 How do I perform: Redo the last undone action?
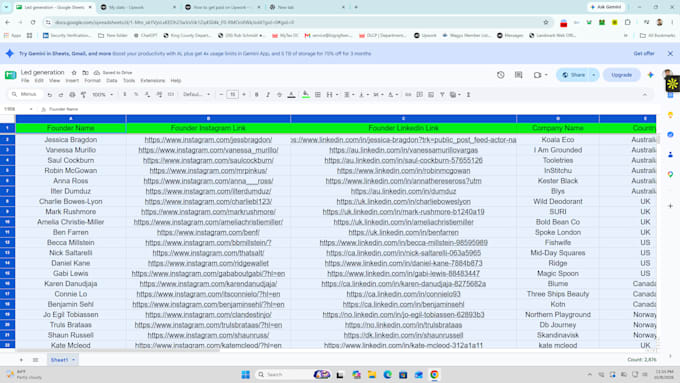coord(61,95)
